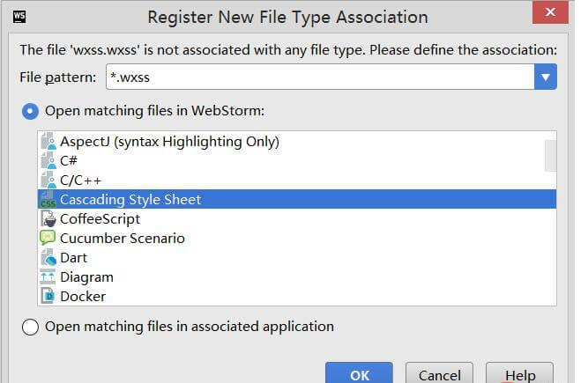Viewport: 588px width, 383px height.
Task: Confirm with the OK button
Action: click(359, 373)
